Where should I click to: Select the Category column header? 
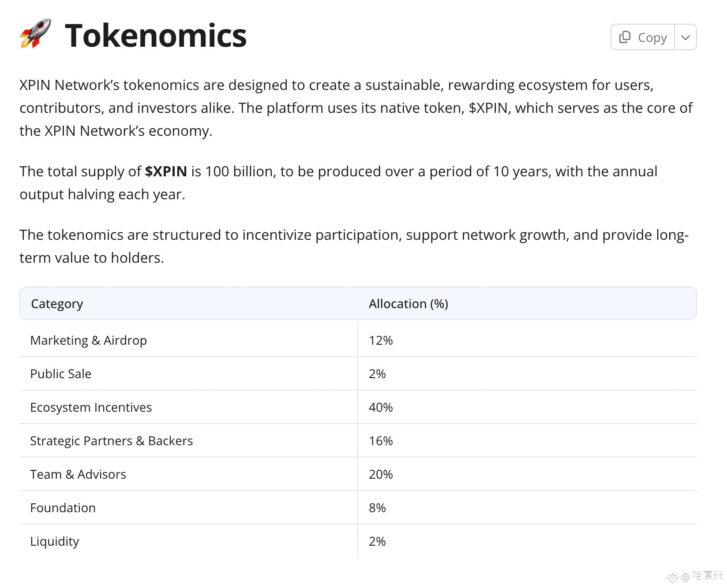coord(57,304)
